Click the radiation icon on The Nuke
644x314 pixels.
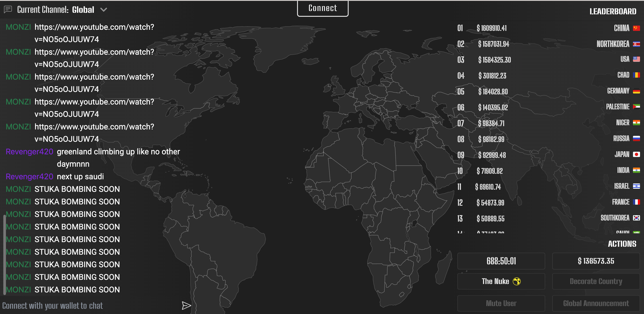[x=517, y=281]
